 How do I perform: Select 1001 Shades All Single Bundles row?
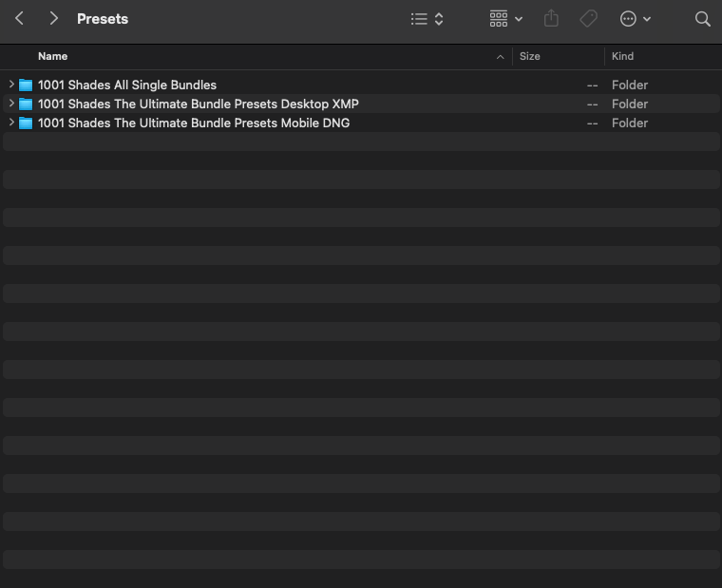point(127,85)
